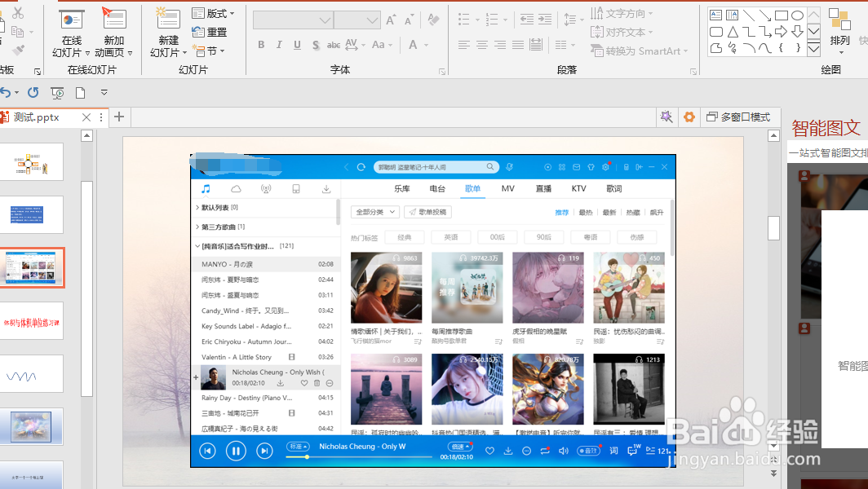Open the line spacing dropdown

click(x=573, y=20)
